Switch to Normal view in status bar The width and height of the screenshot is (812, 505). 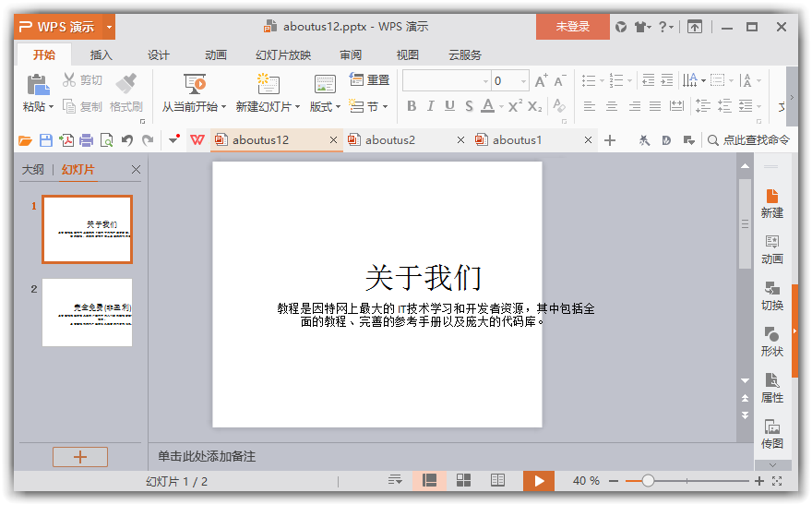[429, 481]
